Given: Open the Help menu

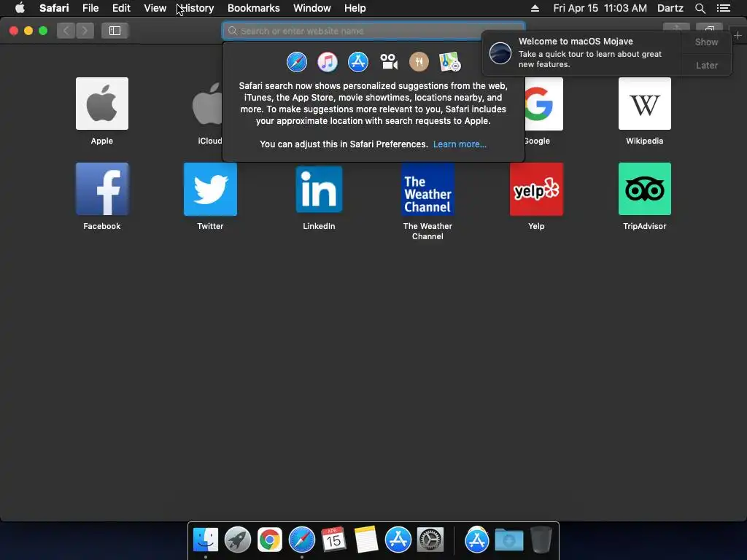Looking at the screenshot, I should click(355, 8).
